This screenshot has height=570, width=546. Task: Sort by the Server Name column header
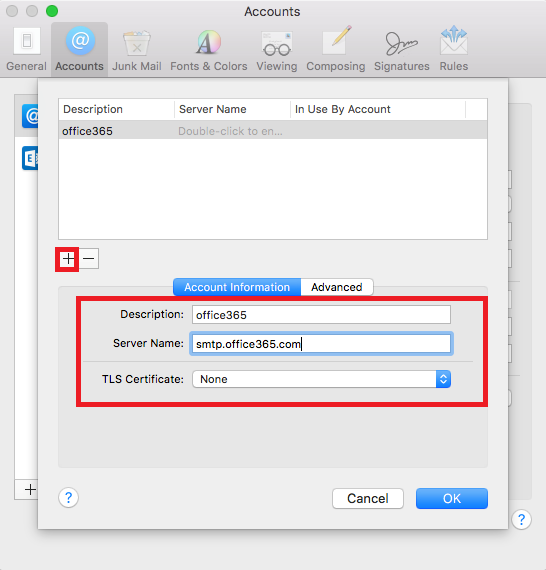coord(232,109)
